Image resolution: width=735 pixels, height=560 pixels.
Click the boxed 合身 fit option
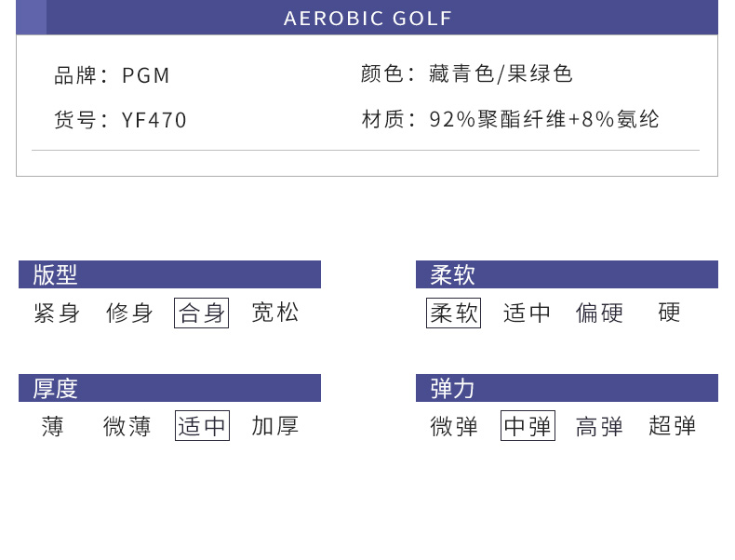point(202,313)
